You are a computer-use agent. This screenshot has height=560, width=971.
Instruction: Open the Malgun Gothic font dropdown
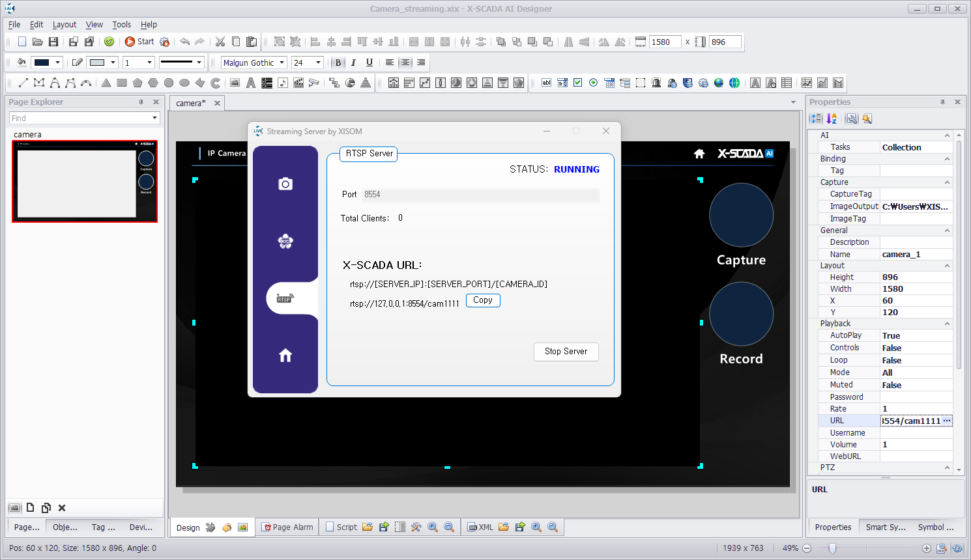click(282, 63)
